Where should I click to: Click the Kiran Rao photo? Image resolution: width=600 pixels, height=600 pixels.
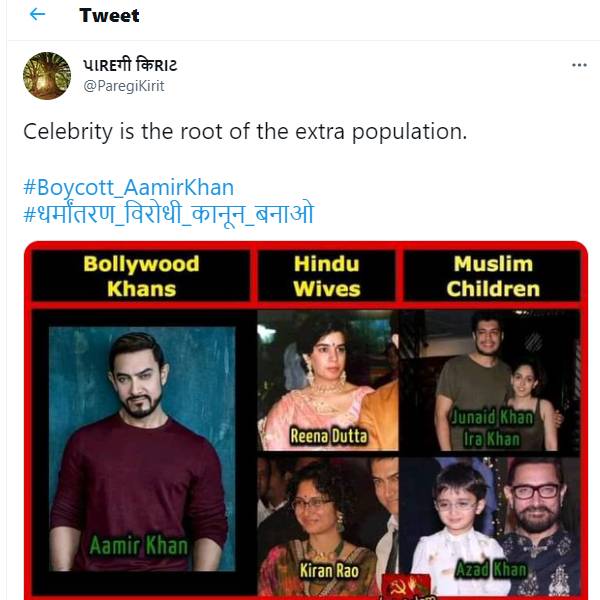coord(328,527)
